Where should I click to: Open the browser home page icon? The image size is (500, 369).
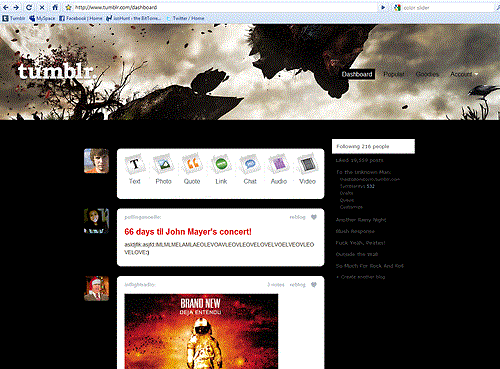[x=55, y=7]
